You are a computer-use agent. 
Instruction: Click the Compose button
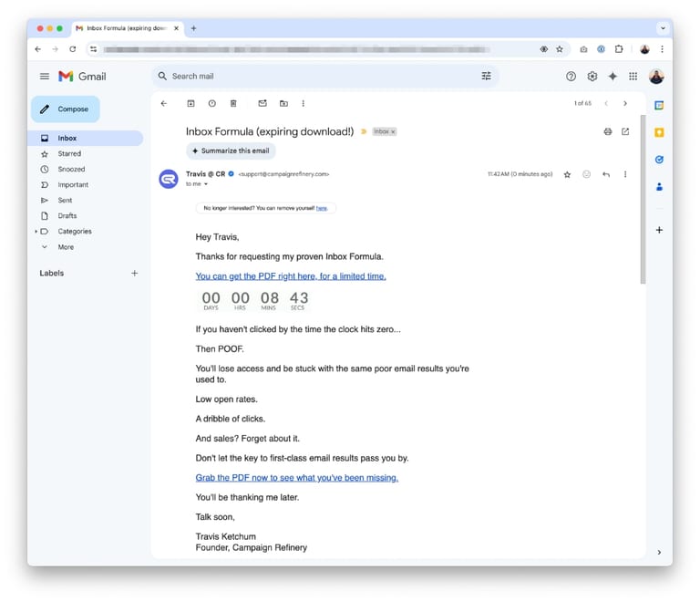[x=66, y=109]
